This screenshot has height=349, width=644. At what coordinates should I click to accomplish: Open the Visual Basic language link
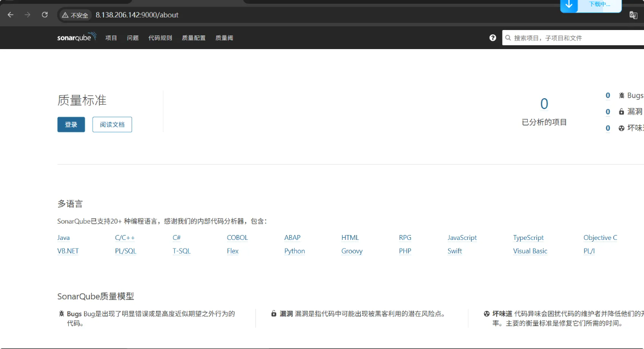[530, 251]
